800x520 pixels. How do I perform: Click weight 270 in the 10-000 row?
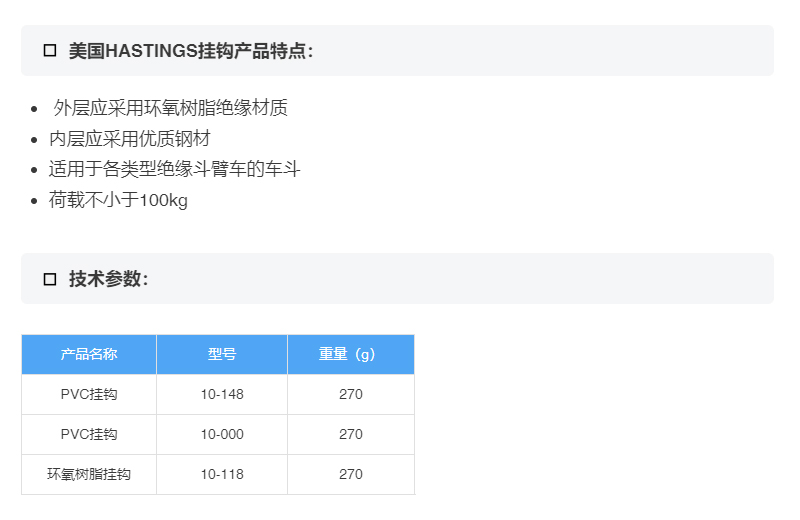tap(351, 434)
